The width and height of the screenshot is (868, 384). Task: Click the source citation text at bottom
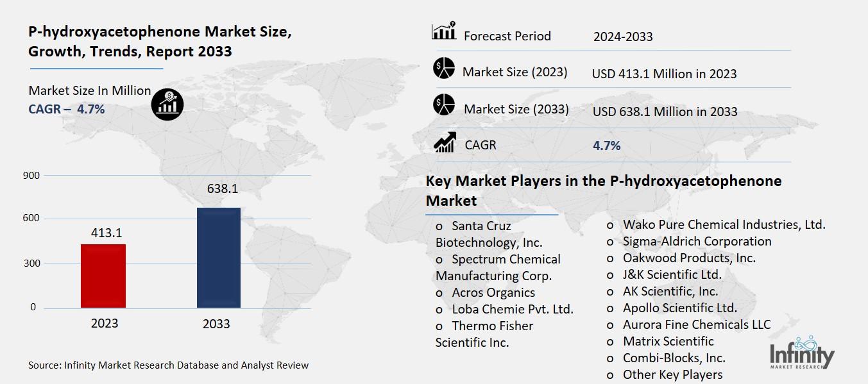[x=168, y=365]
